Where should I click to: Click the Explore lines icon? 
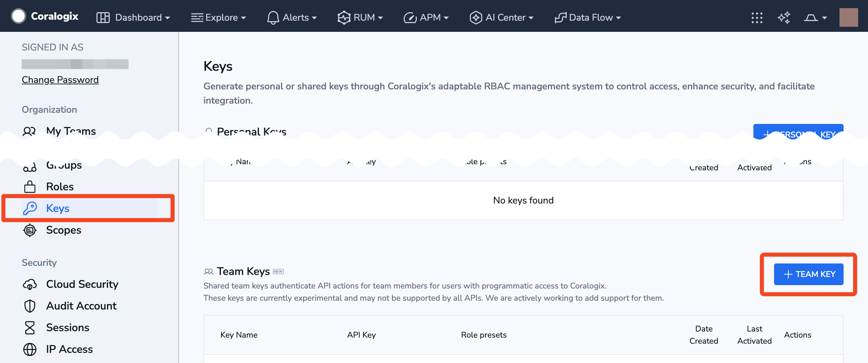pos(197,18)
